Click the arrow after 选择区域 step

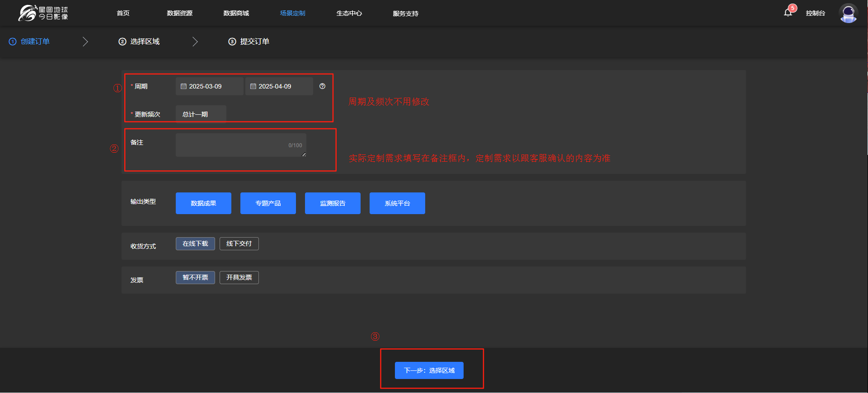click(195, 42)
